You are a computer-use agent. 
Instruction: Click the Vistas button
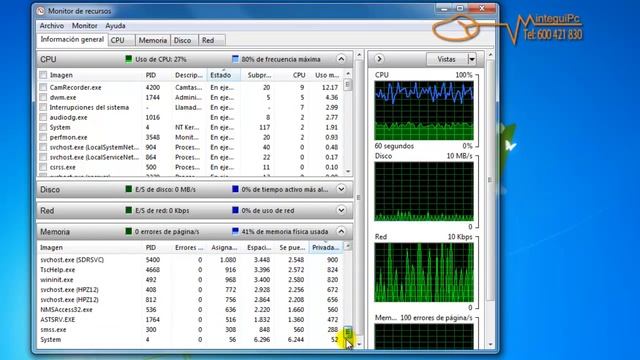pyautogui.click(x=447, y=59)
